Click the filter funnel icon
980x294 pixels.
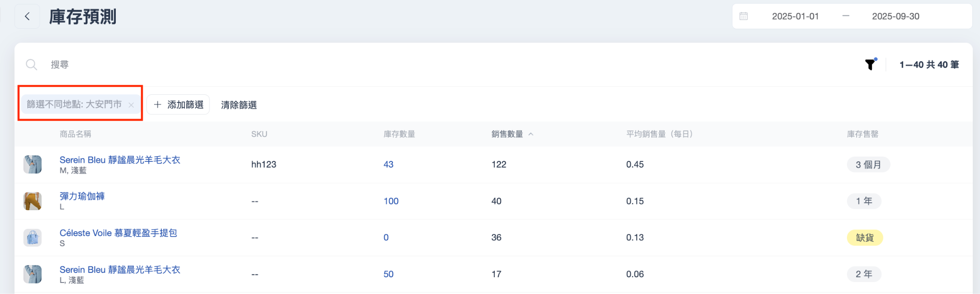click(870, 65)
